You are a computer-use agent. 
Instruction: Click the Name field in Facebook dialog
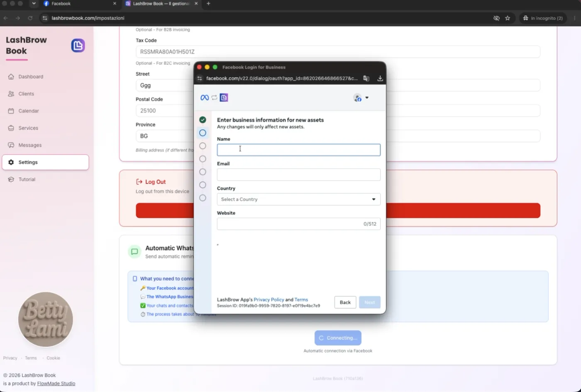pyautogui.click(x=299, y=150)
